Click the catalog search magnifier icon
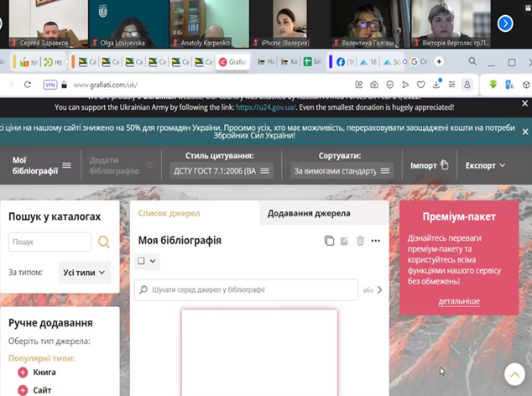The height and width of the screenshot is (396, 532). tap(104, 242)
